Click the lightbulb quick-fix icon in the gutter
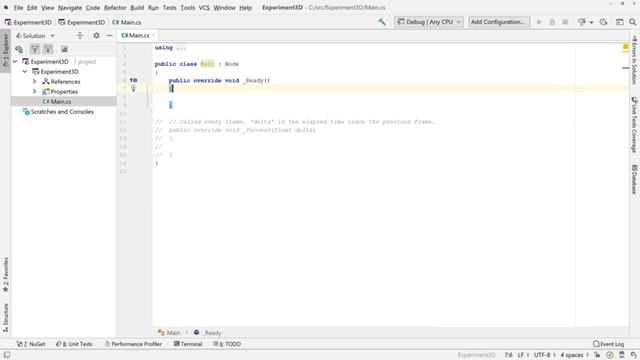The image size is (640, 360). (x=133, y=88)
